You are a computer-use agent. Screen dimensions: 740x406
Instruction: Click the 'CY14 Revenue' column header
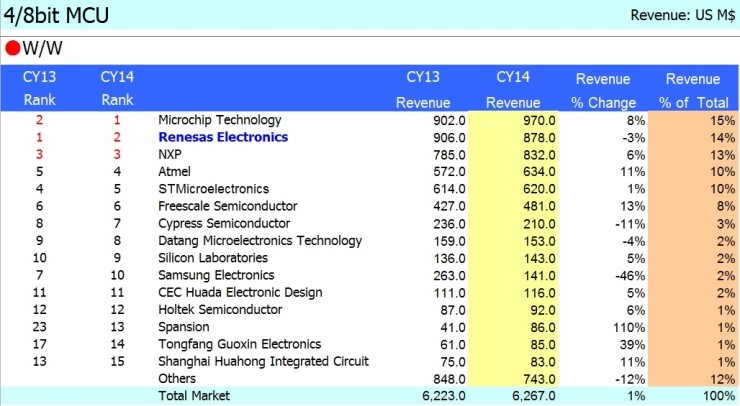[x=513, y=90]
